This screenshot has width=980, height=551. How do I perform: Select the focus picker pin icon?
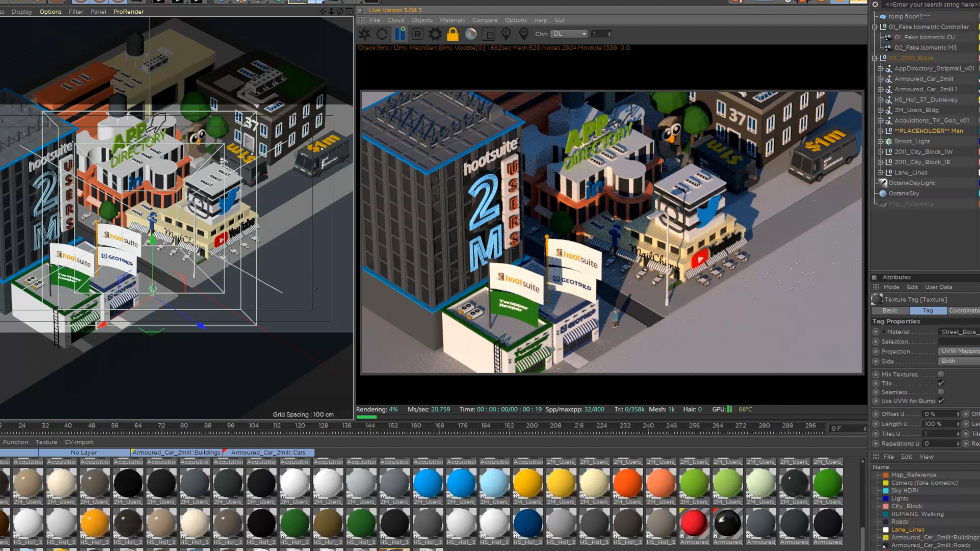coord(506,34)
